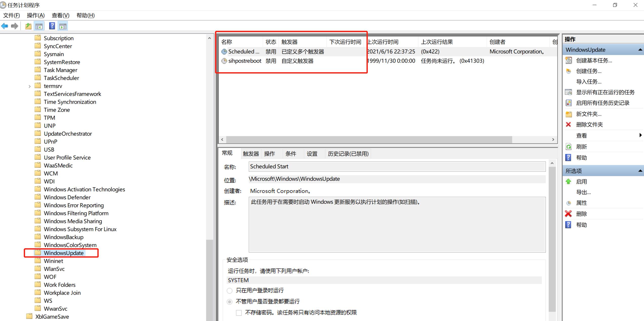Collapse the WindowsUpdate section in action pane
Image resolution: width=644 pixels, height=321 pixels.
point(640,49)
